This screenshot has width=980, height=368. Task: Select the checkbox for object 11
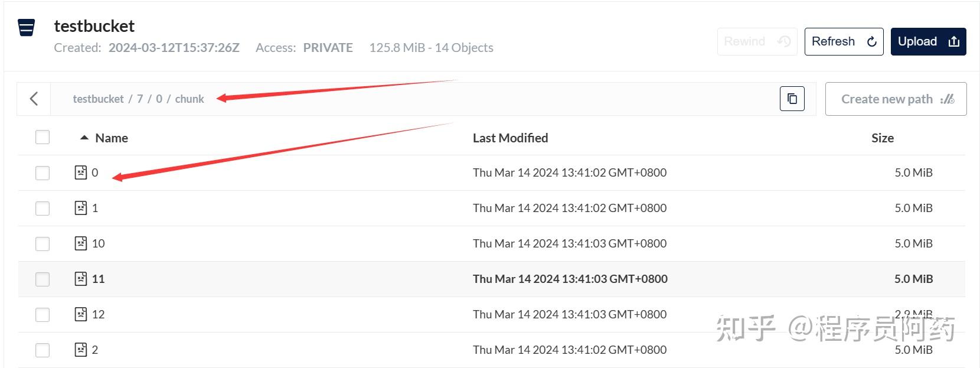click(x=43, y=279)
